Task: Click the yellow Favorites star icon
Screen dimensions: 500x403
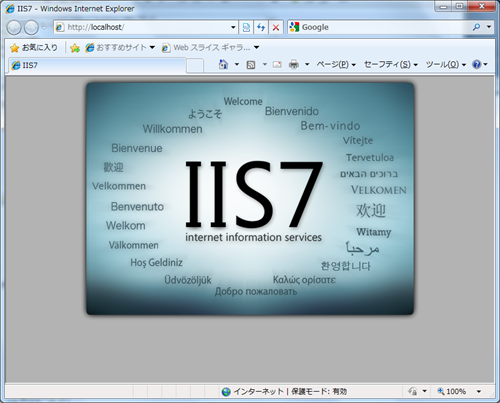Action: [15, 48]
